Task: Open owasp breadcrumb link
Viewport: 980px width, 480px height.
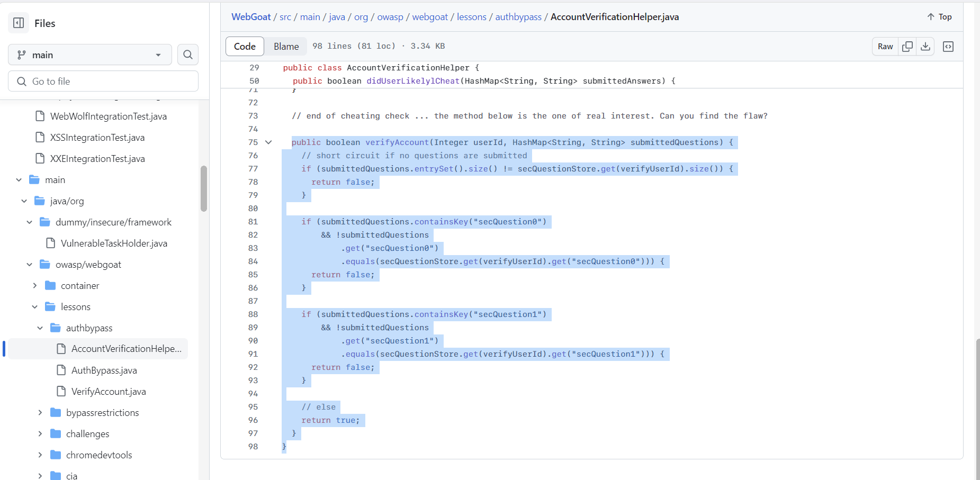Action: tap(390, 17)
